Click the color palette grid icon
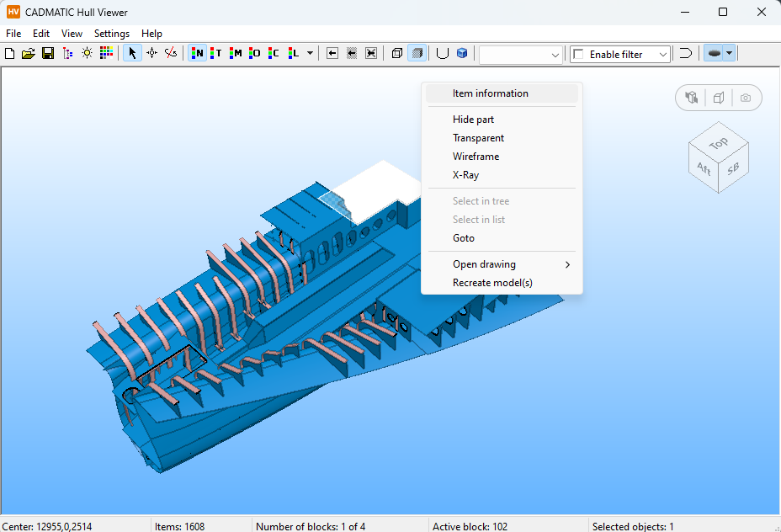 coord(106,53)
